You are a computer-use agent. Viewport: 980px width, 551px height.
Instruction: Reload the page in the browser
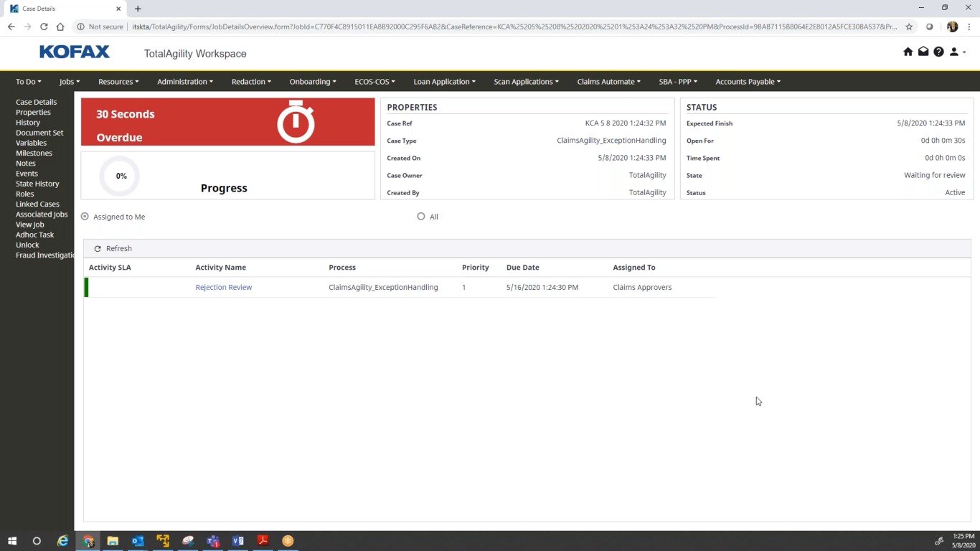(x=44, y=27)
